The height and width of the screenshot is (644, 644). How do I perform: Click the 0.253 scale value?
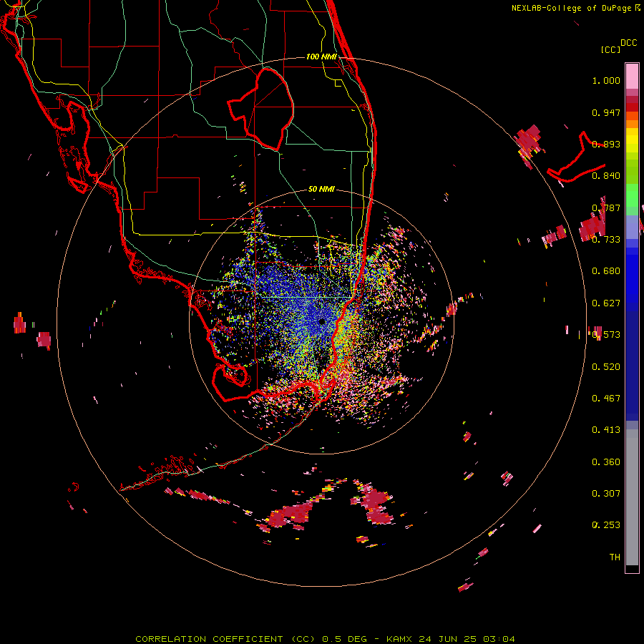tap(606, 525)
